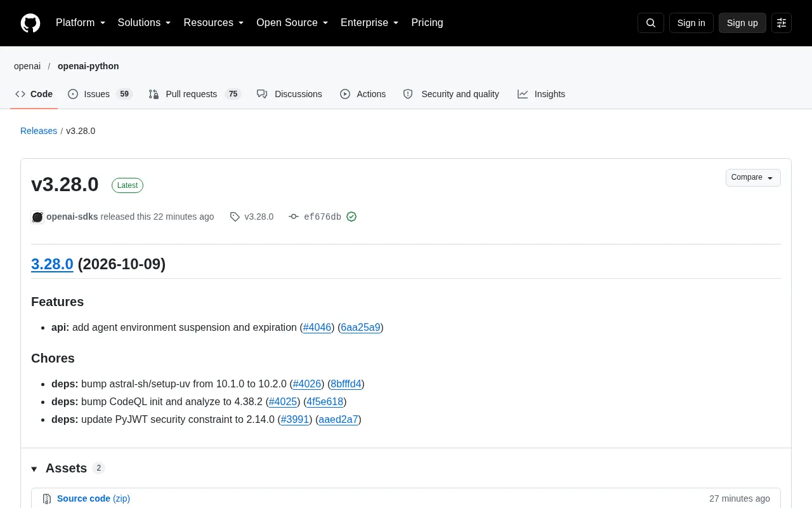Click the verified commit checkmark icon
Image resolution: width=812 pixels, height=508 pixels.
[x=351, y=217]
